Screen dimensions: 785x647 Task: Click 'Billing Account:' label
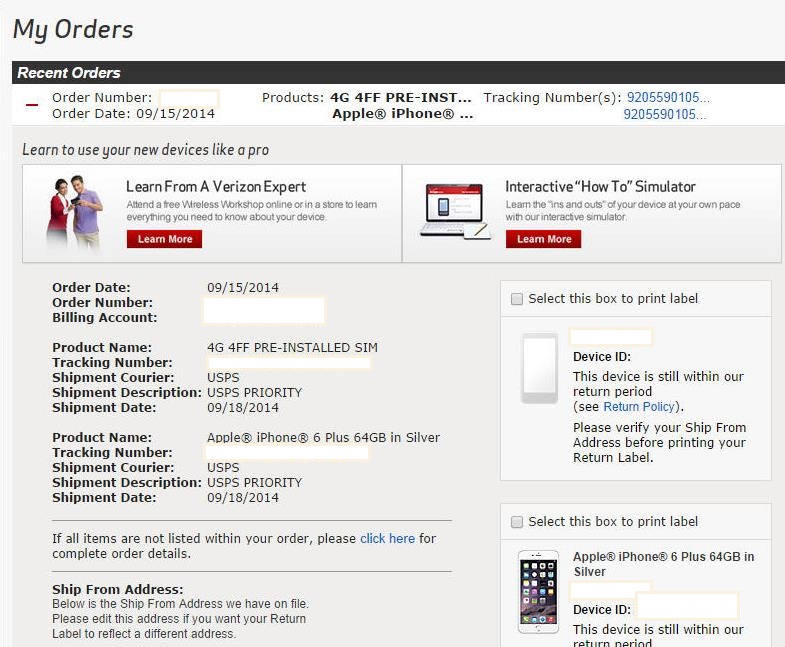105,317
